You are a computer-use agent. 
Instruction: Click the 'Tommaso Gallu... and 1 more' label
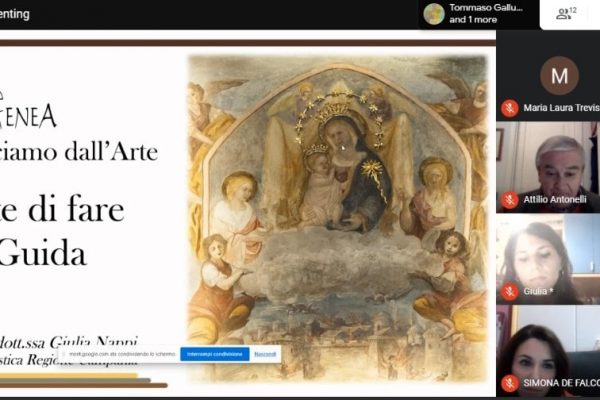(x=486, y=14)
